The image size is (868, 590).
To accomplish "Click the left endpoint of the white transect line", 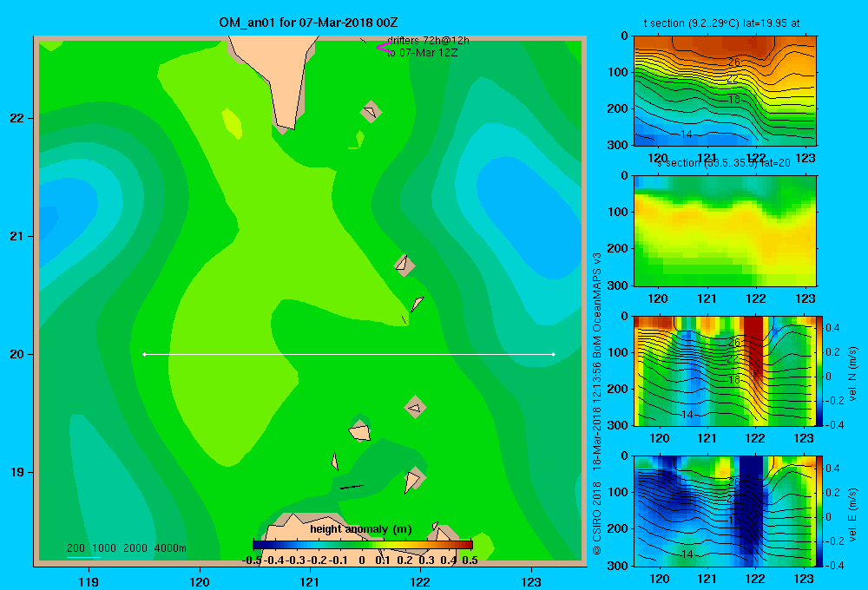I will (144, 354).
